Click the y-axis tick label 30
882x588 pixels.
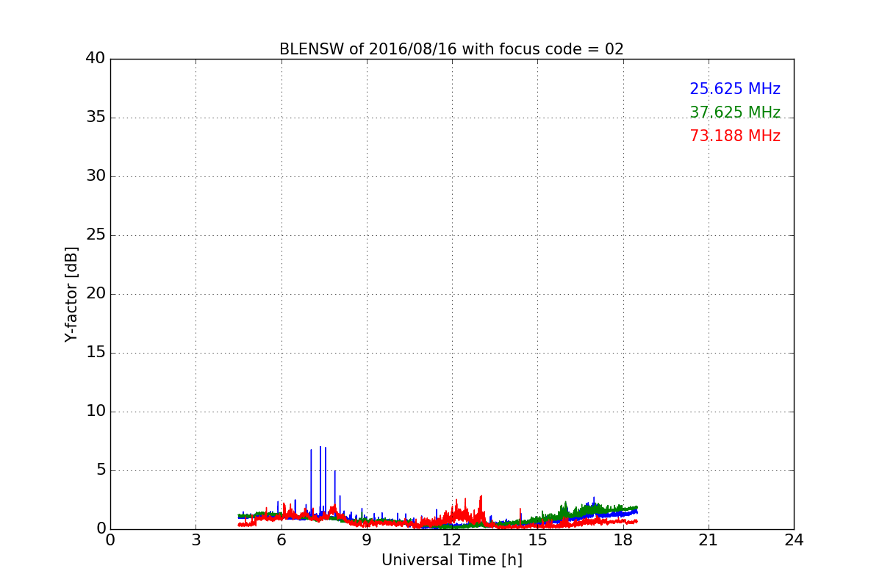(x=96, y=176)
